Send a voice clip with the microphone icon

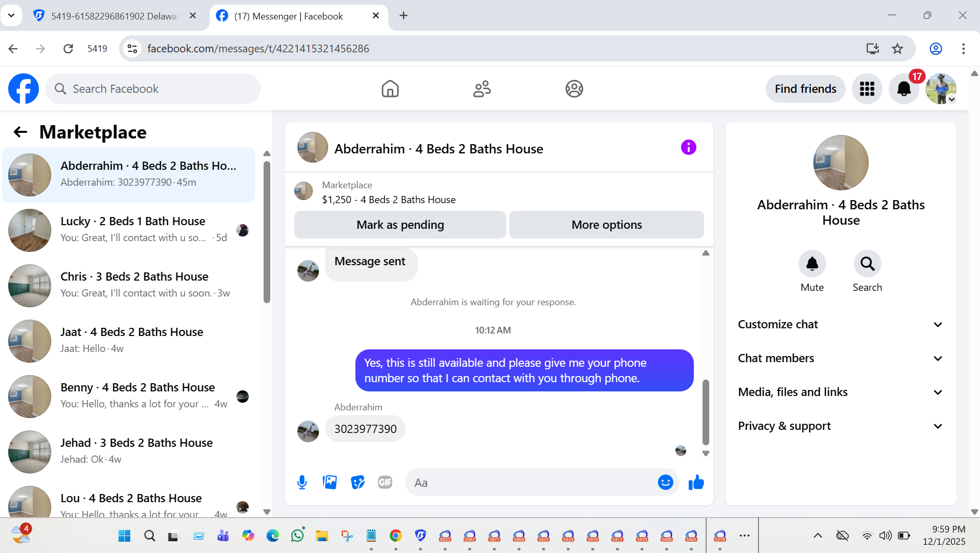[x=302, y=482]
